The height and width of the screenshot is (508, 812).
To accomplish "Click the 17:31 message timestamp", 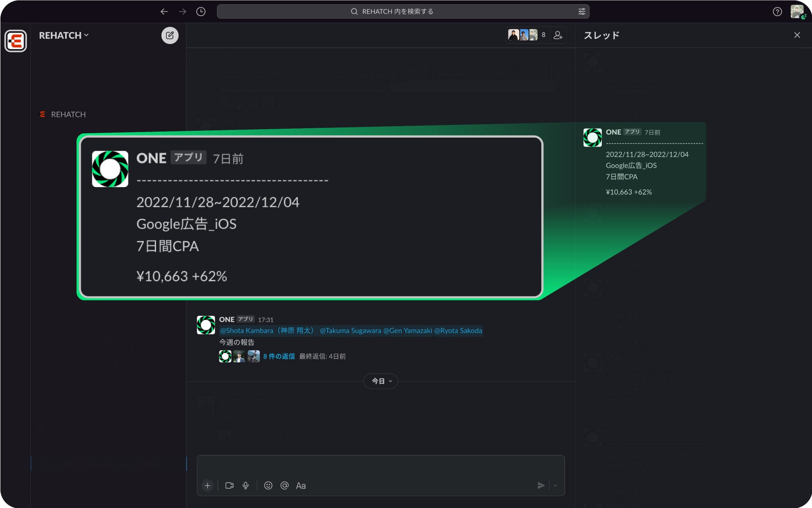I will tap(266, 320).
